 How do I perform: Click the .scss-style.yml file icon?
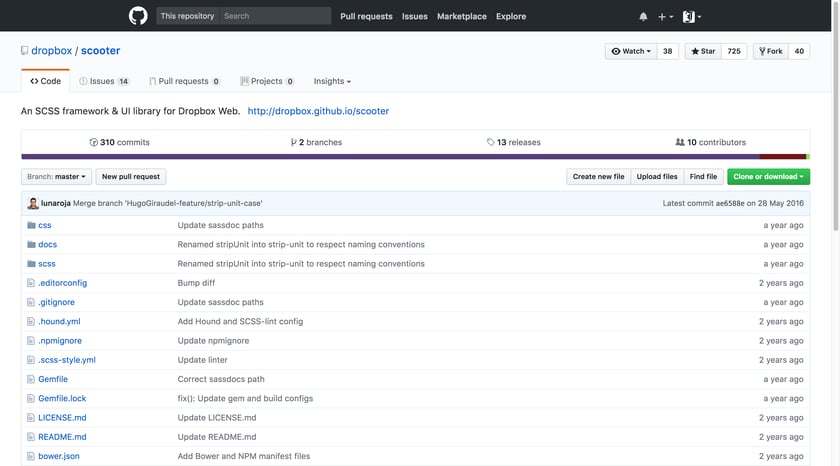pos(31,360)
